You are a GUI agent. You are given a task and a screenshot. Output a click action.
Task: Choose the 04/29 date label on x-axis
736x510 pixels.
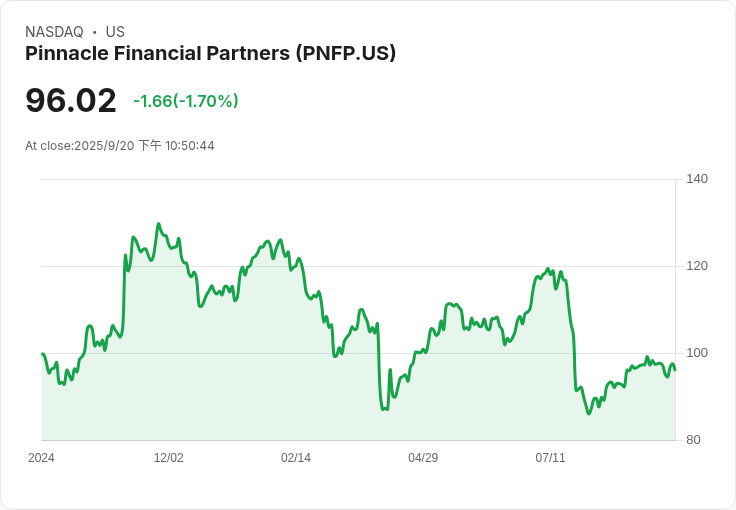pyautogui.click(x=423, y=458)
